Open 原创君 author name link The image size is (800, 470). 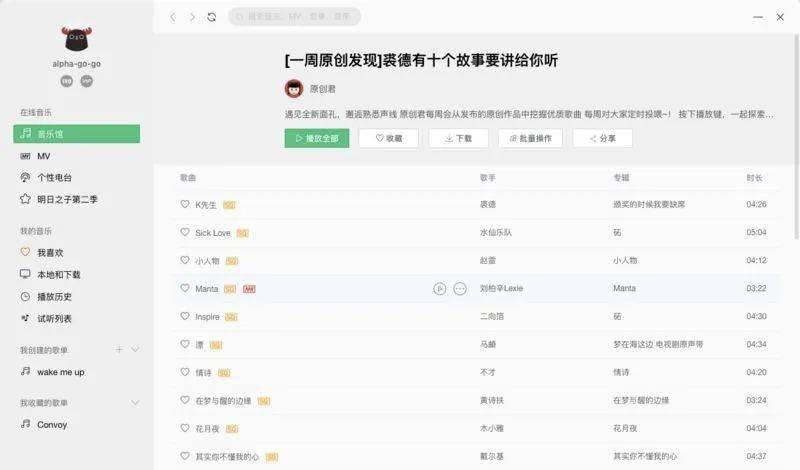click(x=322, y=89)
